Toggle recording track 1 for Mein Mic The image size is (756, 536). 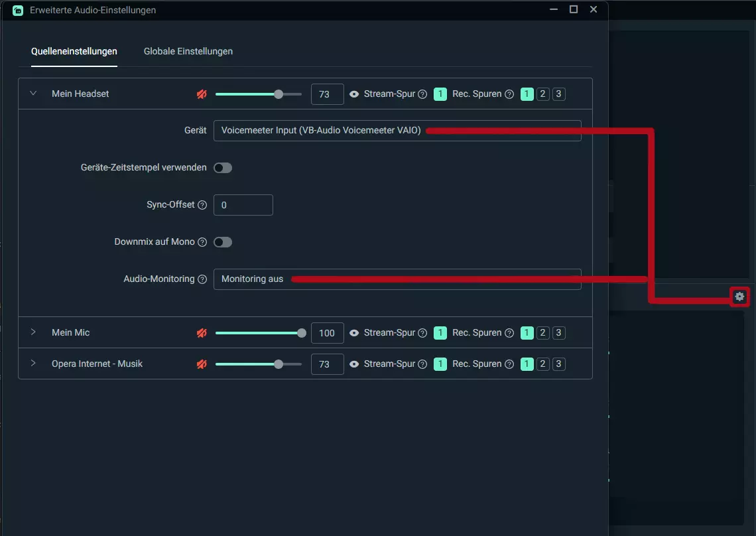click(x=527, y=333)
